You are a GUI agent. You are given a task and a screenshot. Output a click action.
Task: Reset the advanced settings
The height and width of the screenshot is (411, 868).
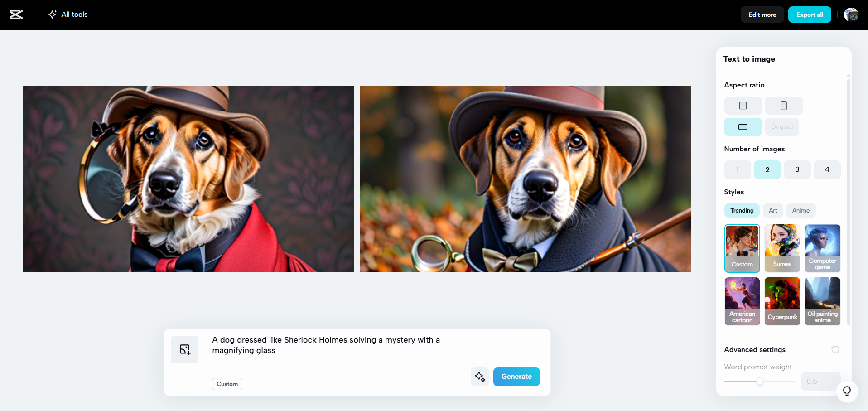pyautogui.click(x=835, y=349)
